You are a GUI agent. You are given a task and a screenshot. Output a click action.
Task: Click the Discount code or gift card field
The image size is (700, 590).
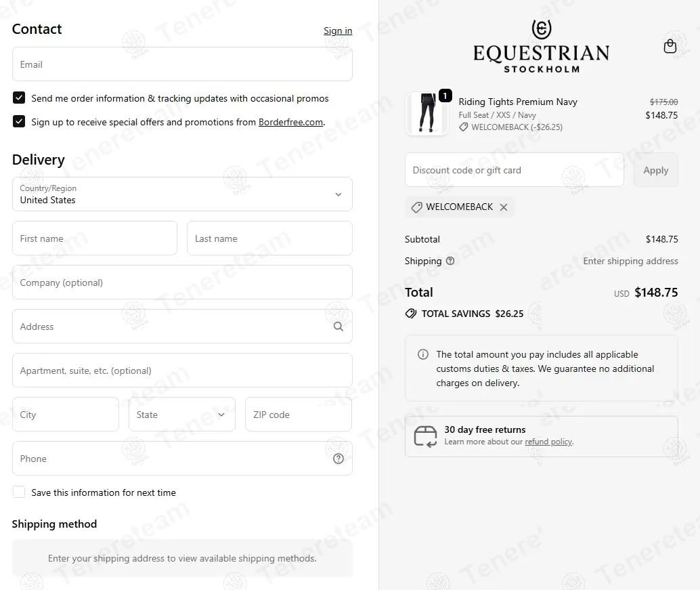point(514,170)
